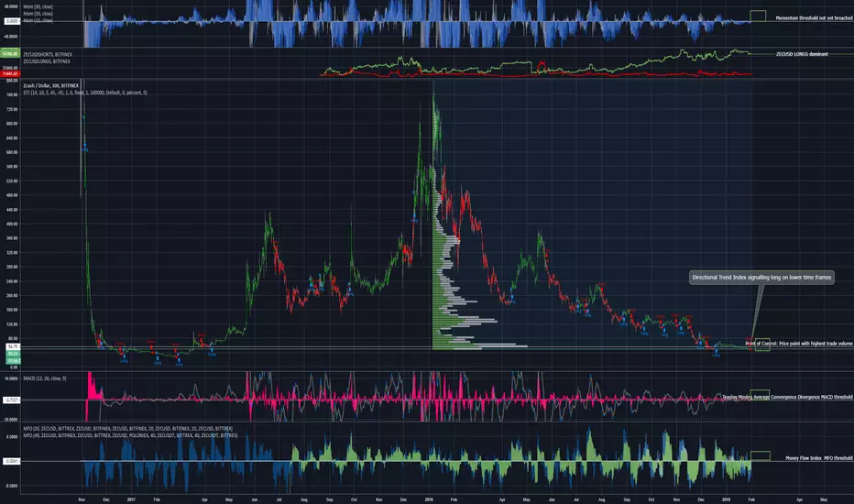Click the 'ZECUSDLONGS, BITFINEX' legend label
This screenshot has height=504, width=854.
(47, 61)
